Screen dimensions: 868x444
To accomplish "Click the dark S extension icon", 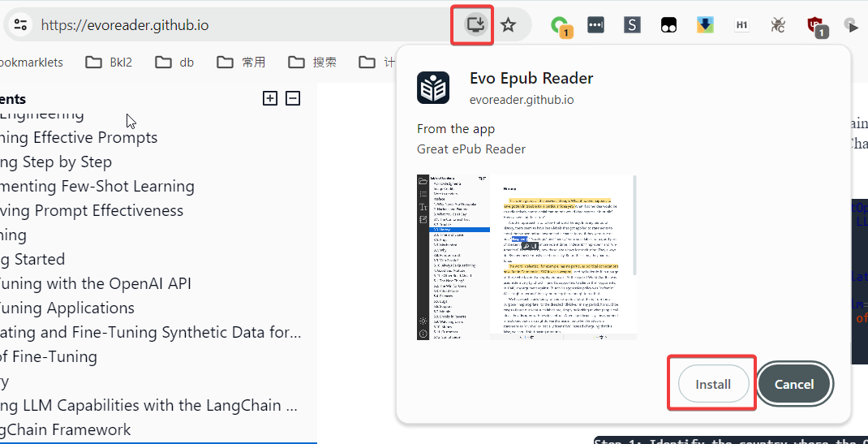I will point(632,25).
